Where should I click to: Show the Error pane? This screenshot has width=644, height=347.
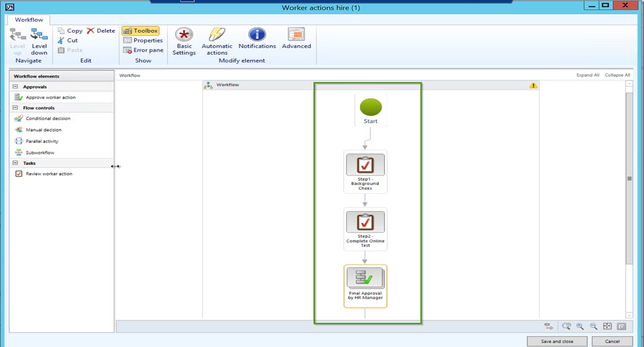[143, 50]
